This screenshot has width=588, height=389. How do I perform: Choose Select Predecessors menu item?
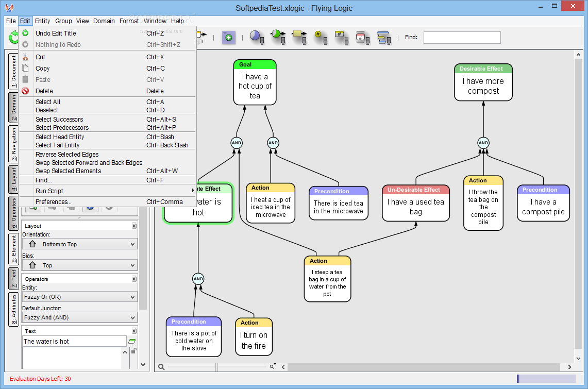point(108,127)
